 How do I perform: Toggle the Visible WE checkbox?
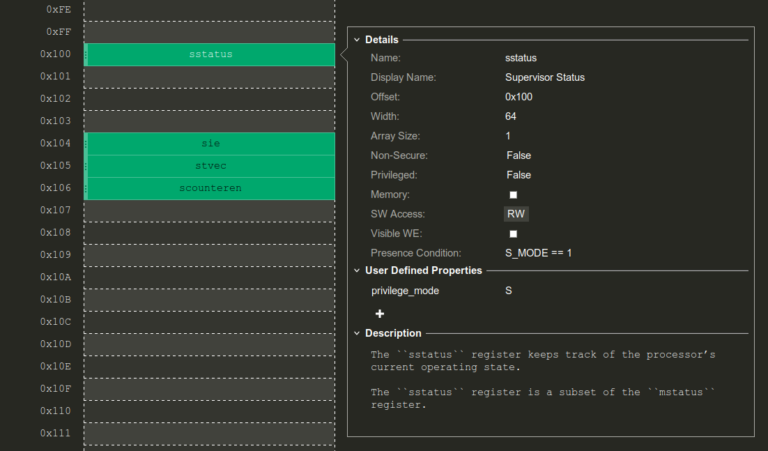click(513, 234)
